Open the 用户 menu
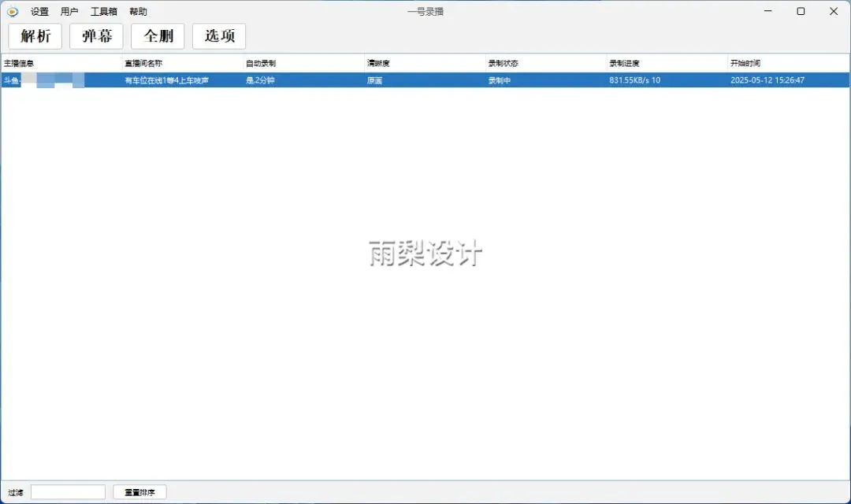This screenshot has height=504, width=851. coord(69,11)
